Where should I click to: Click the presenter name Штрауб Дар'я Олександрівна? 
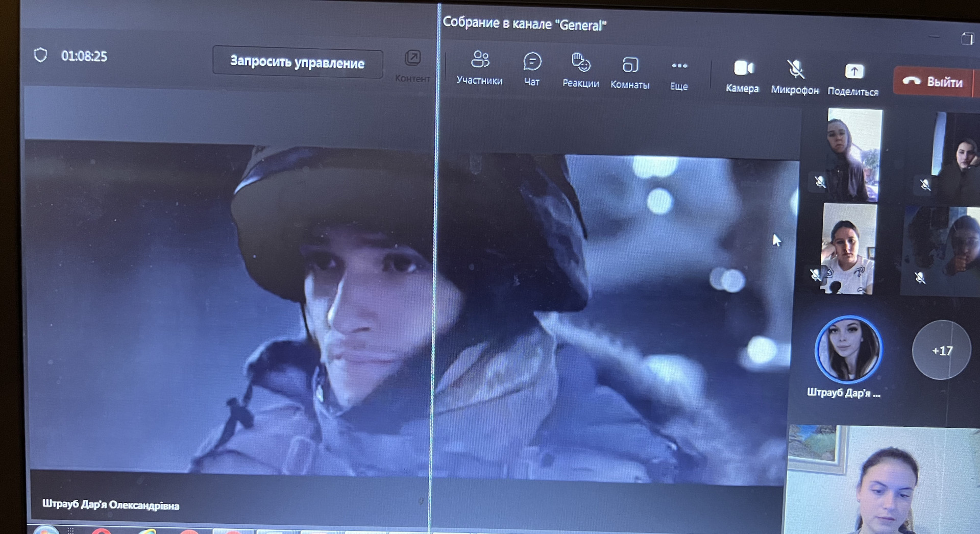tap(111, 504)
